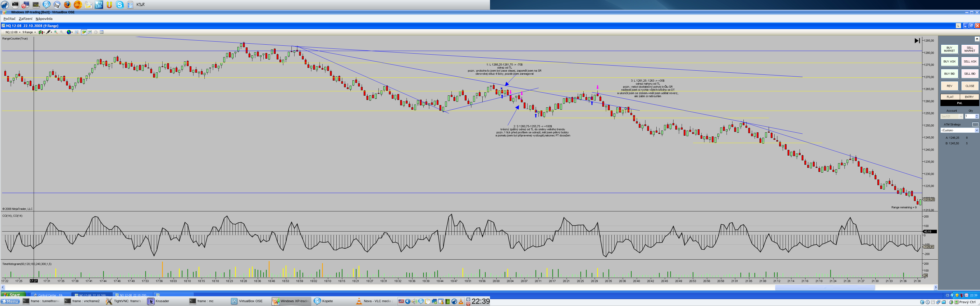Jump to latest bar arrow icon
The height and width of the screenshot is (306, 980).
(x=917, y=41)
